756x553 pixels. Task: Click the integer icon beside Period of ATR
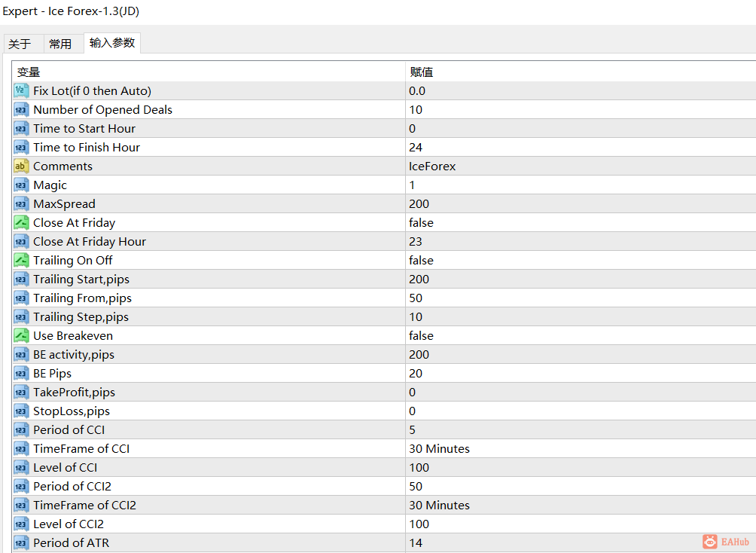[x=21, y=543]
